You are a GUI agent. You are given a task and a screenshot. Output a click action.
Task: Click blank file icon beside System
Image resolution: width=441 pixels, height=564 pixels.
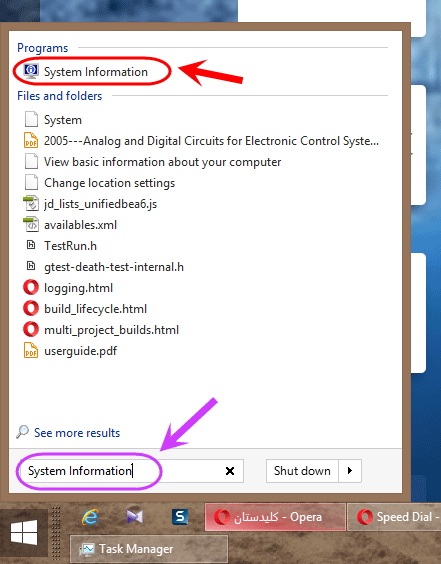(31, 119)
